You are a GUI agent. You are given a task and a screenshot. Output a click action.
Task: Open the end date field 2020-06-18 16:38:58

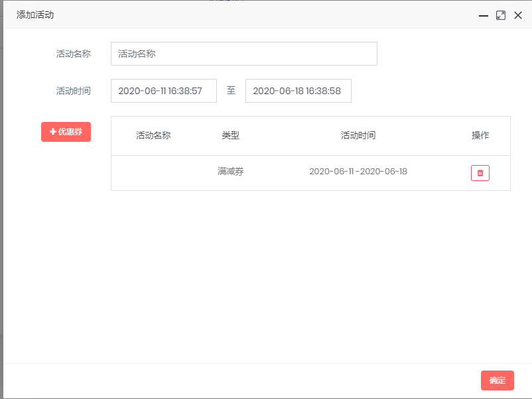point(298,91)
